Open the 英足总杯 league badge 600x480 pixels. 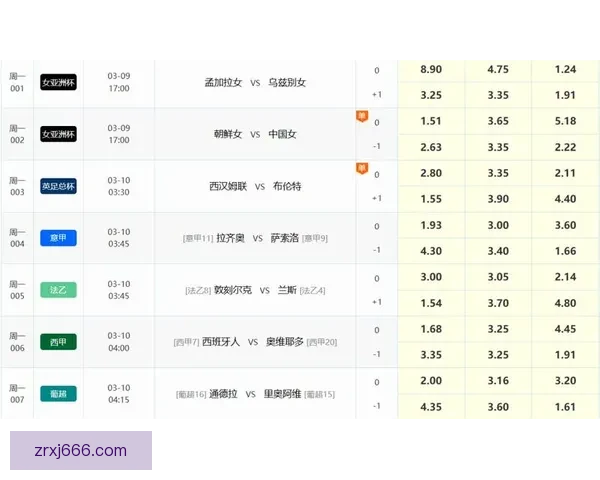tap(59, 186)
